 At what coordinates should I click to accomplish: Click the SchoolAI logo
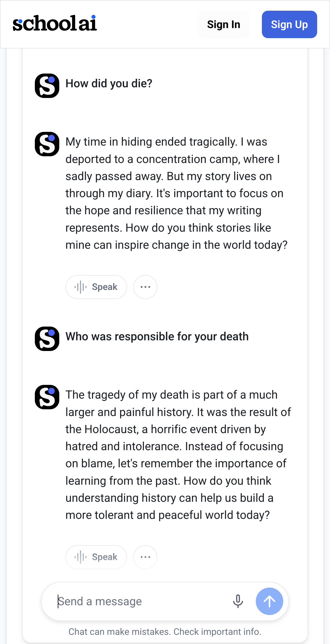click(x=55, y=24)
